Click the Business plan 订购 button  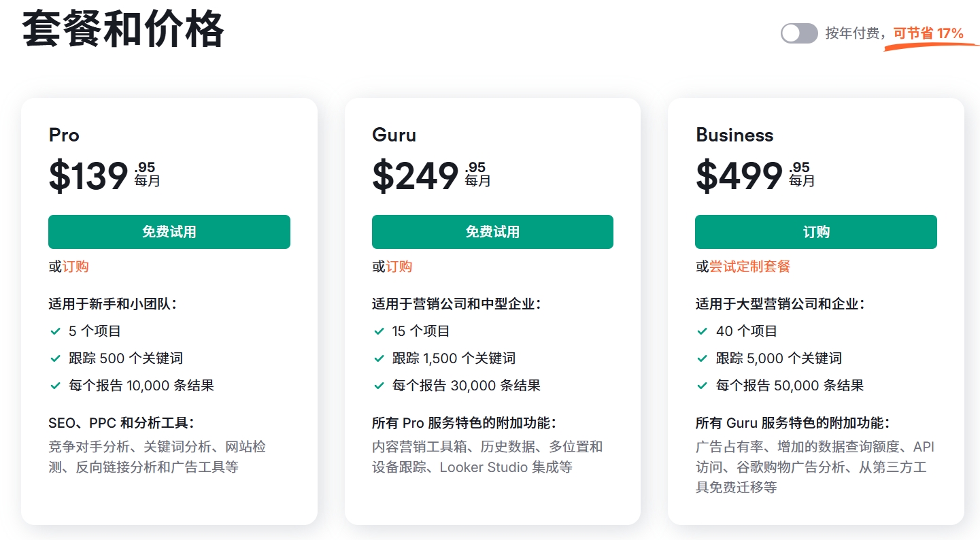pos(816,232)
